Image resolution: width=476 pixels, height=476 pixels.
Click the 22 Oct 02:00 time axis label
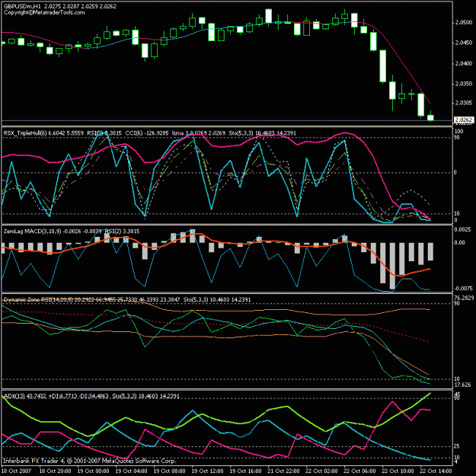[322, 471]
